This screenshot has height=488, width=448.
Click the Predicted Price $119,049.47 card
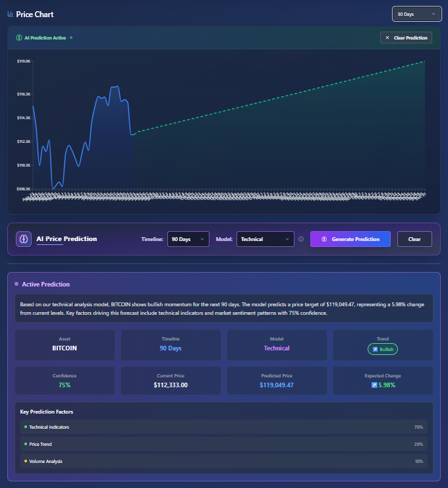(277, 381)
